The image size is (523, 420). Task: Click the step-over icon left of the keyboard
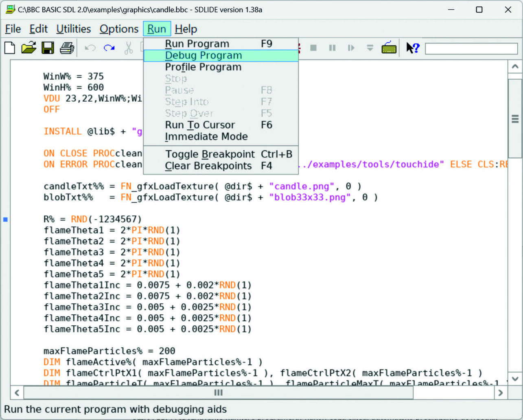pos(370,48)
